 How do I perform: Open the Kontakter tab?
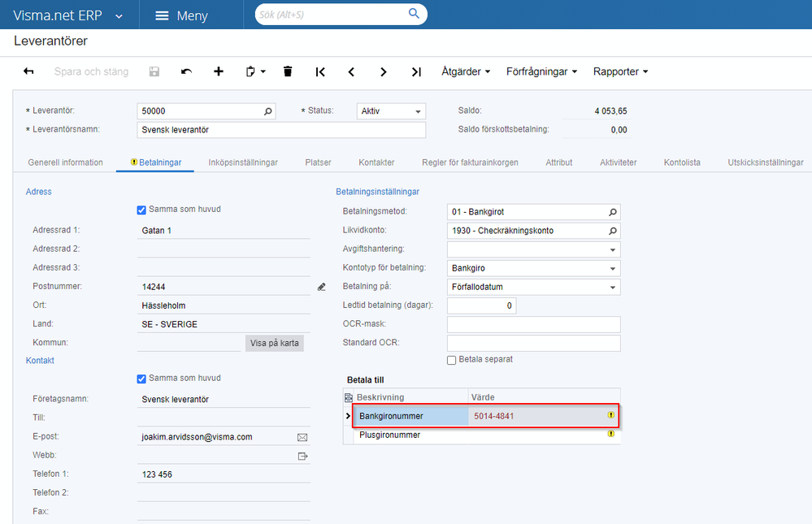(x=376, y=162)
